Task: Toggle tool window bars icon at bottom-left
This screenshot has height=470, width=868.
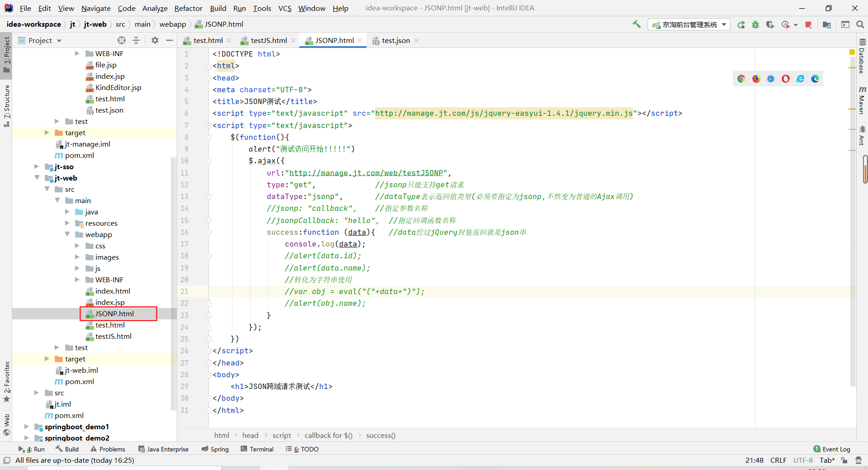Action: point(6,460)
